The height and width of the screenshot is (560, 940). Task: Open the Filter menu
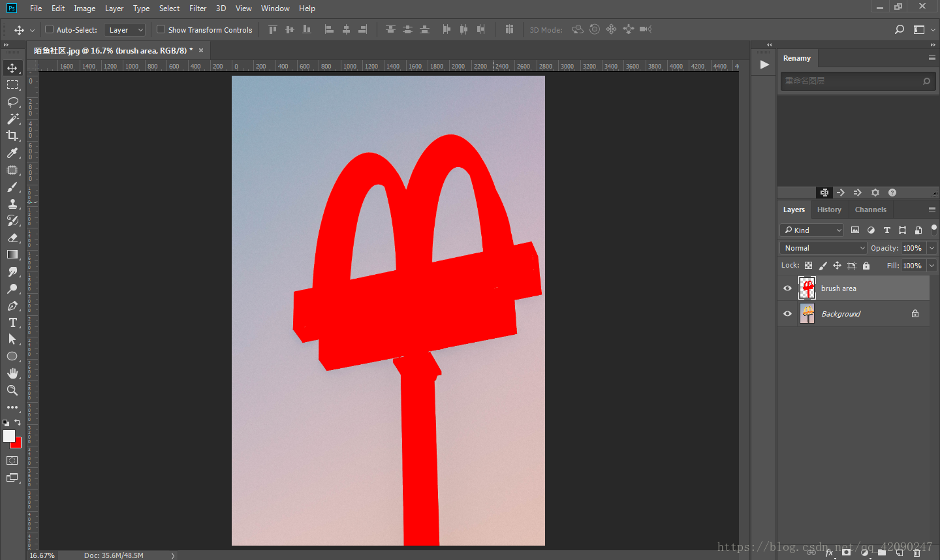click(198, 8)
